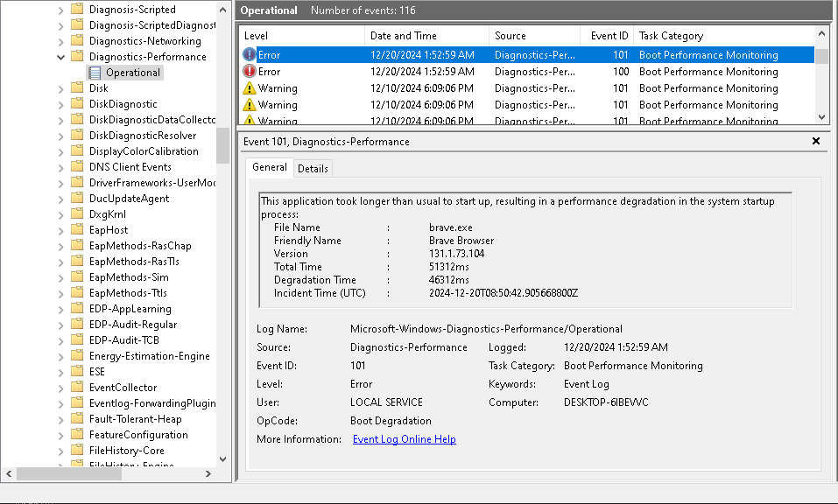Click tree pane vertical scrollbar thumb

click(x=223, y=145)
